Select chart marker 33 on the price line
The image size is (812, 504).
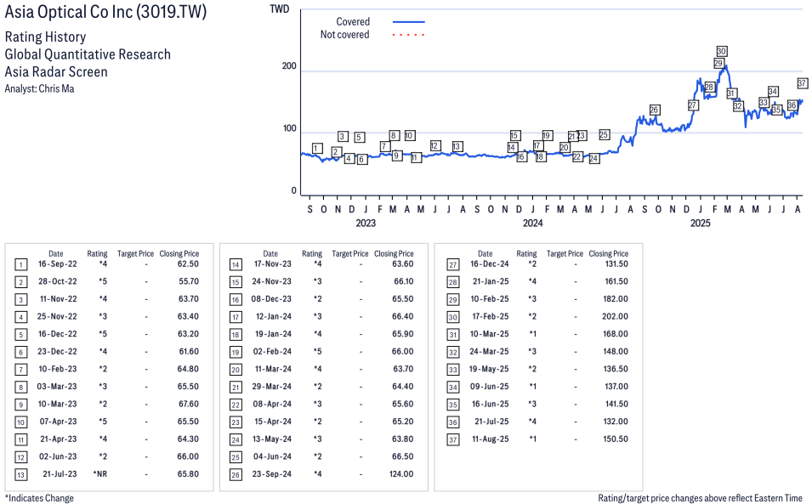[x=764, y=103]
